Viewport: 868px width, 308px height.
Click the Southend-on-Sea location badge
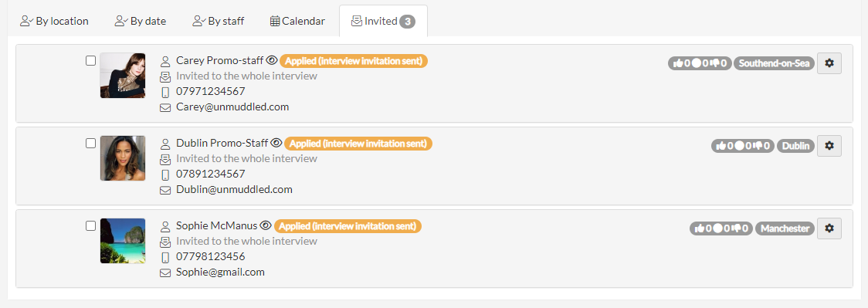click(x=775, y=63)
